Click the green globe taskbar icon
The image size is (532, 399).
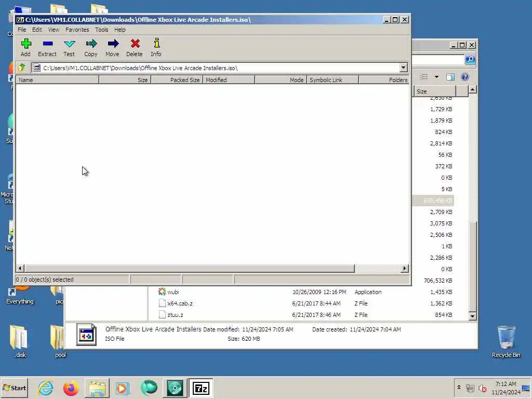149,388
